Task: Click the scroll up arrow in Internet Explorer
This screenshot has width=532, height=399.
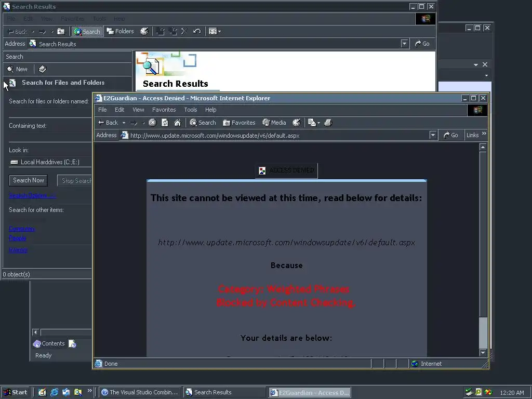Action: click(483, 147)
